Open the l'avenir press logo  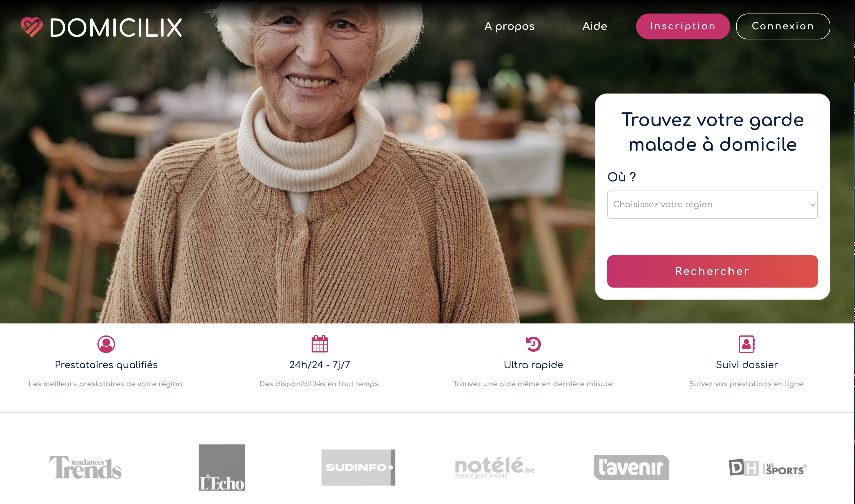631,467
